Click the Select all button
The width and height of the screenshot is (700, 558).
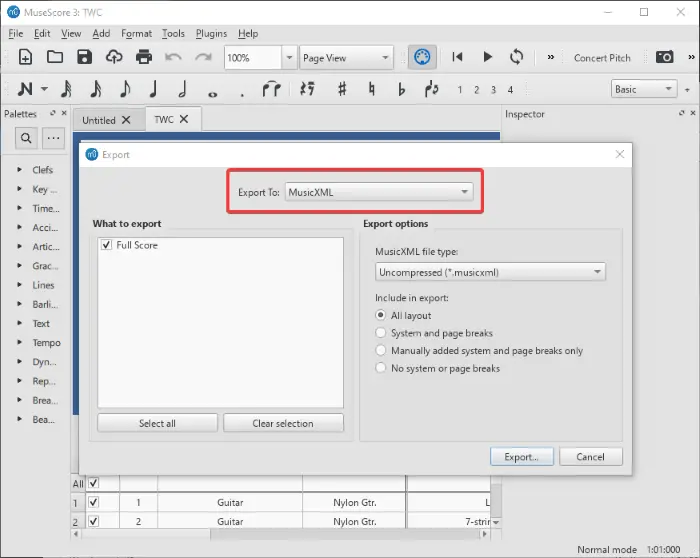(157, 423)
